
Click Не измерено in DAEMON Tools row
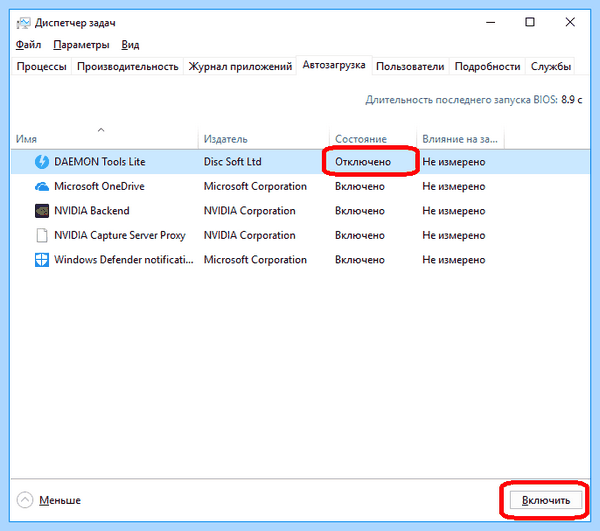[x=453, y=162]
